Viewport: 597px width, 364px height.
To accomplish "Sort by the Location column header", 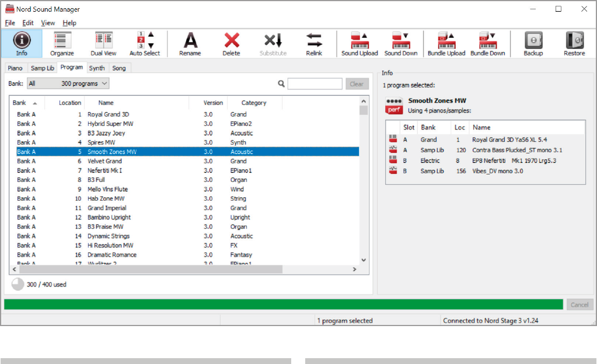I will pos(65,103).
